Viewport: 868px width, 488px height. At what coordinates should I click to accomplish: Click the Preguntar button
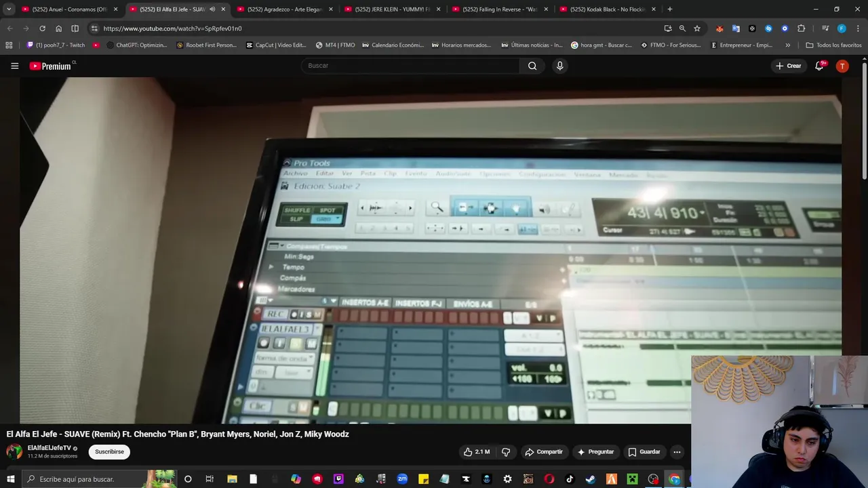(595, 451)
